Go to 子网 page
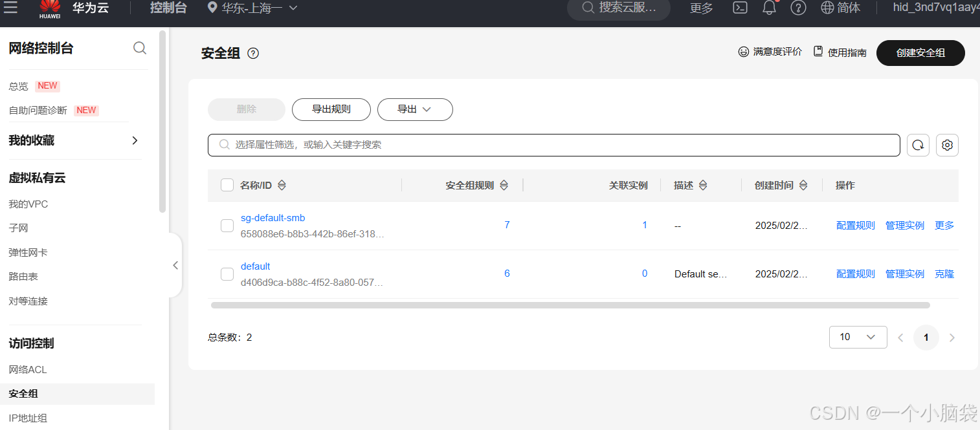The height and width of the screenshot is (430, 980). (18, 228)
